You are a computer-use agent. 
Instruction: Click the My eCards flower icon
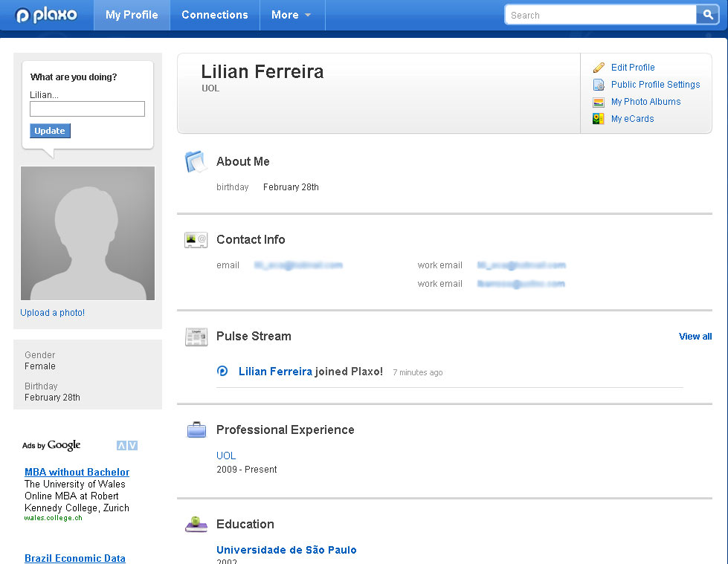point(599,119)
